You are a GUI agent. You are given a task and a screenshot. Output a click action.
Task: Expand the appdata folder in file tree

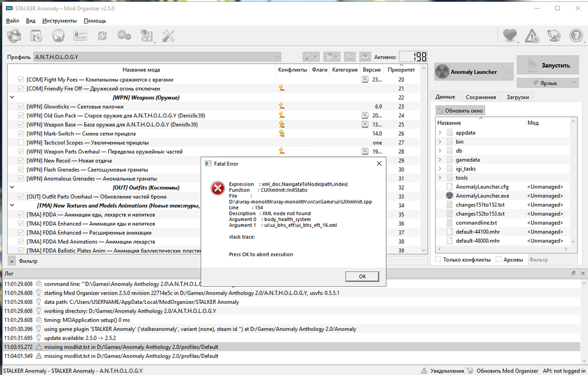[440, 133]
